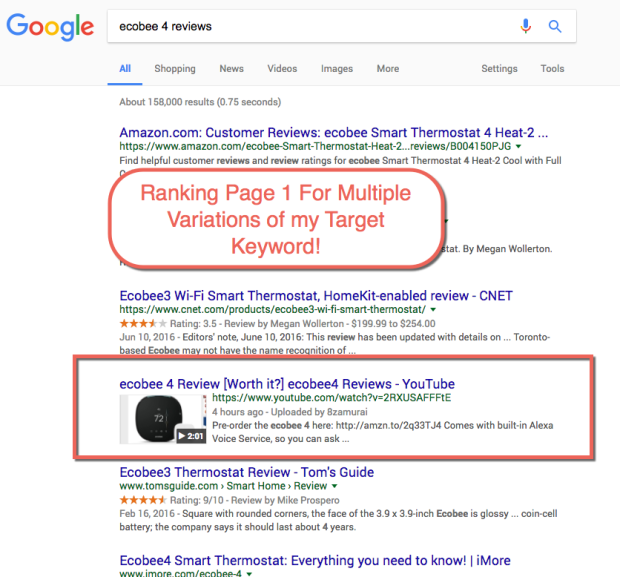Open Ecobee4 Smart Thermostat iMore result
The width and height of the screenshot is (620, 577).
click(315, 560)
